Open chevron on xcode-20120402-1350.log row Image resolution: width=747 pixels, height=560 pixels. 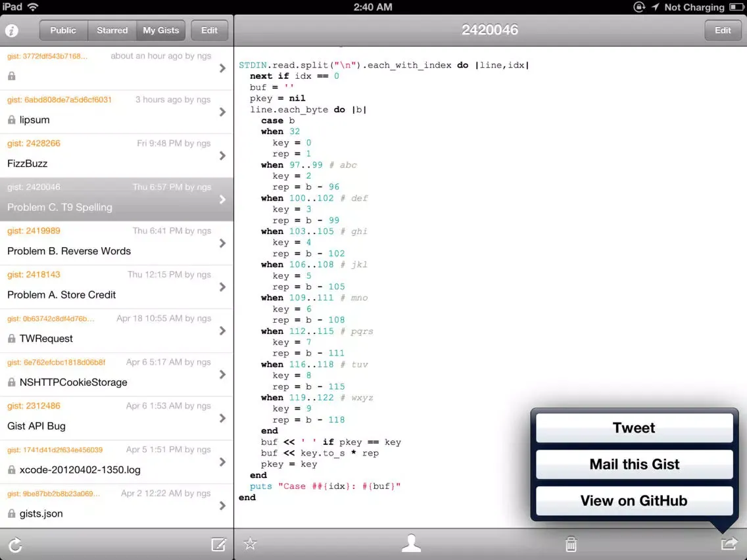[x=222, y=462]
